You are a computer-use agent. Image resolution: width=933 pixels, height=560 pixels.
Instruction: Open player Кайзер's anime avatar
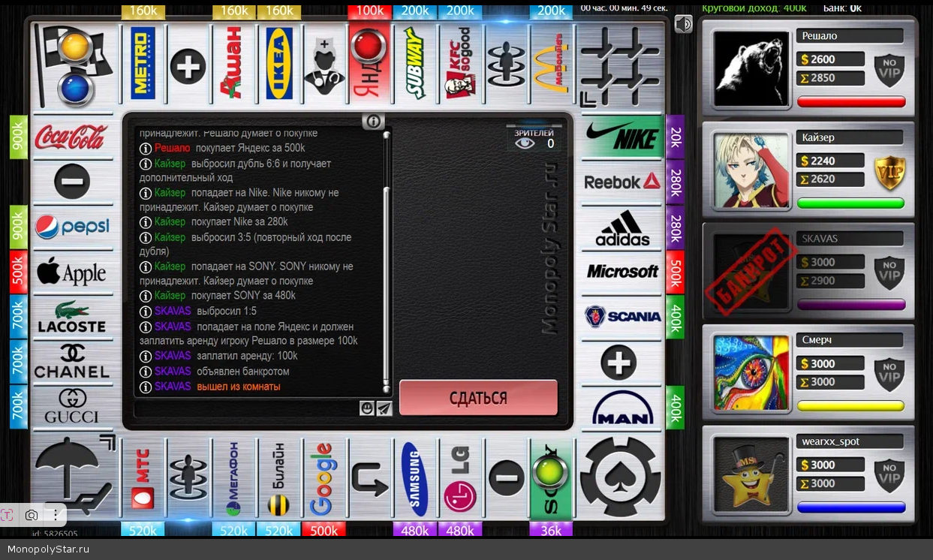click(751, 170)
